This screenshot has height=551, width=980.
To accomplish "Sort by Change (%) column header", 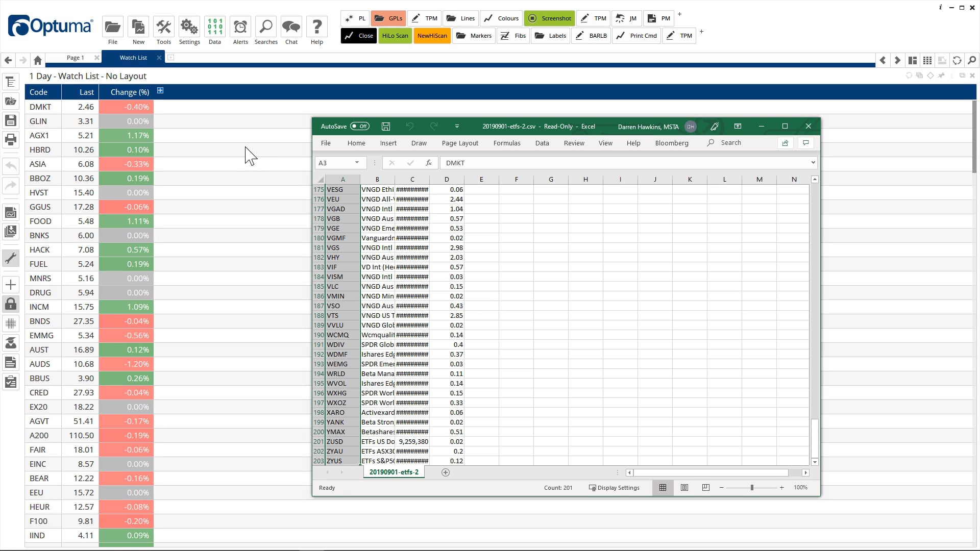I will pos(130,92).
